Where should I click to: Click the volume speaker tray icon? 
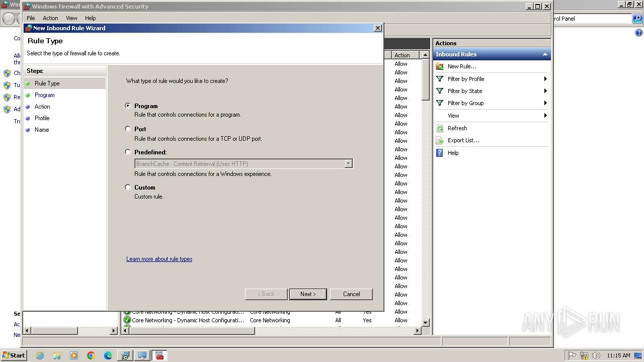click(596, 355)
